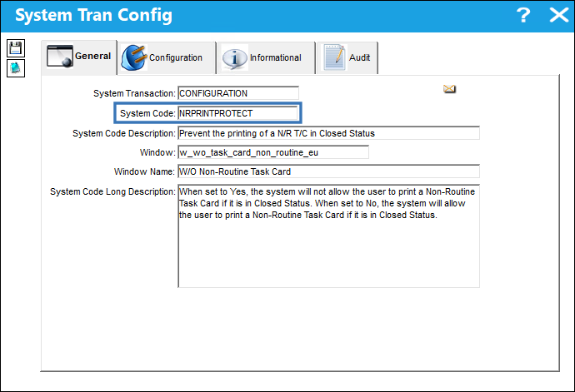Close the System Tran Config window
Screen dimensions: 575x392
click(x=559, y=15)
